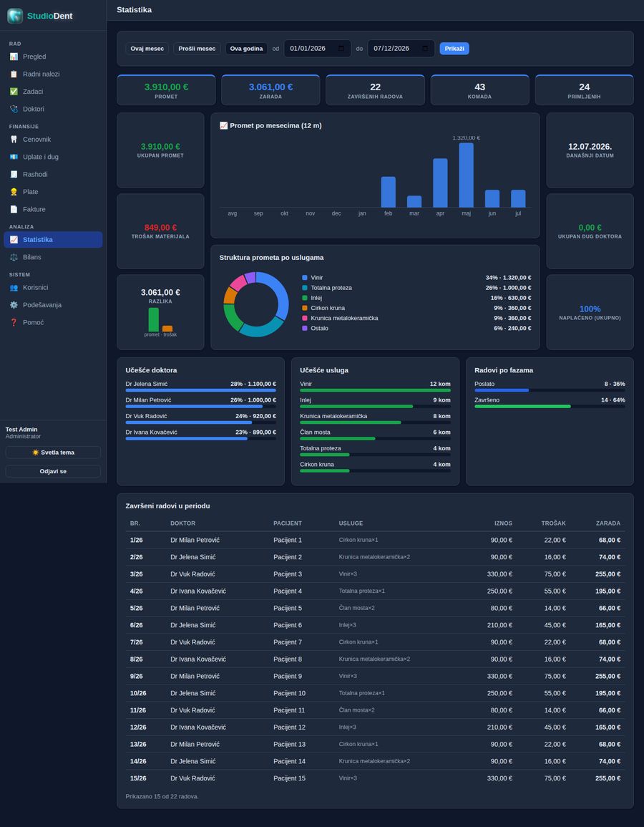Click the Zadaci checkmark icon
This screenshot has height=827, width=644.
pos(14,91)
